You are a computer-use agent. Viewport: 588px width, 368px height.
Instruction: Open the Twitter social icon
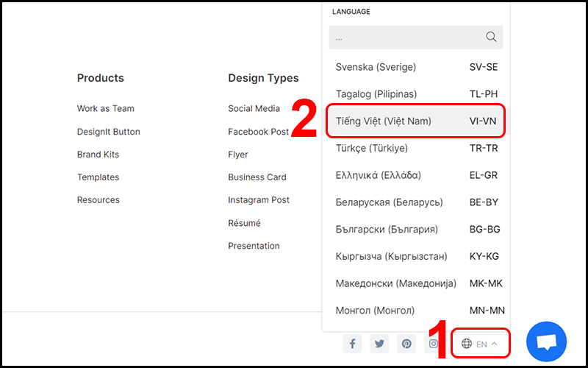click(x=379, y=344)
